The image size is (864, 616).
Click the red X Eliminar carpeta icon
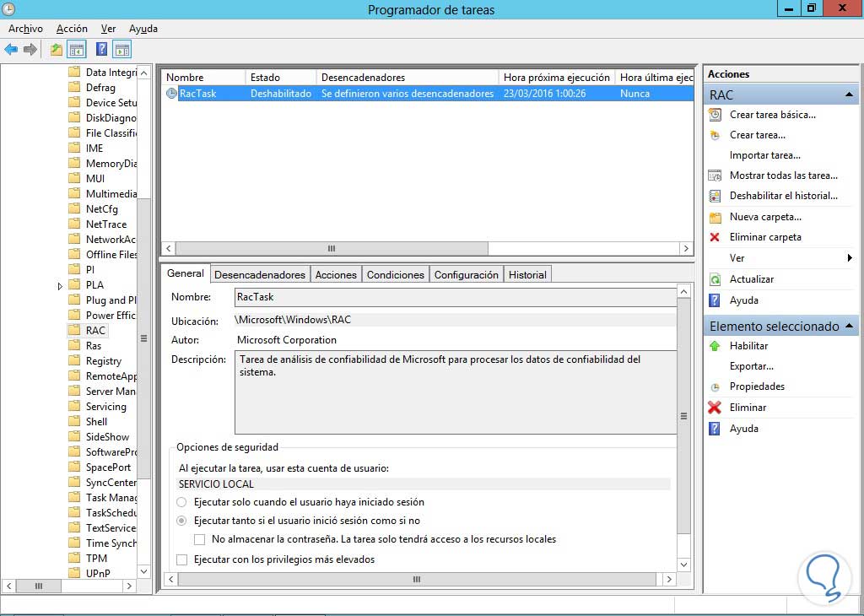pyautogui.click(x=715, y=237)
